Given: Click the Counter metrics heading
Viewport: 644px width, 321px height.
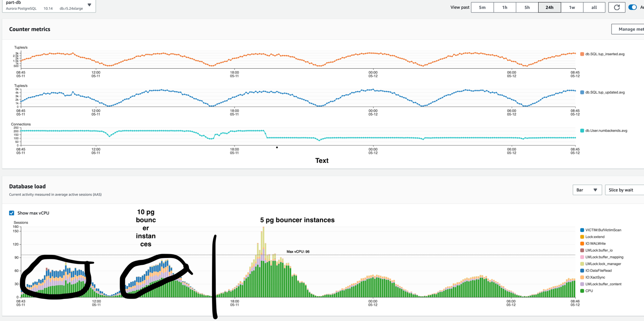Looking at the screenshot, I should 30,29.
